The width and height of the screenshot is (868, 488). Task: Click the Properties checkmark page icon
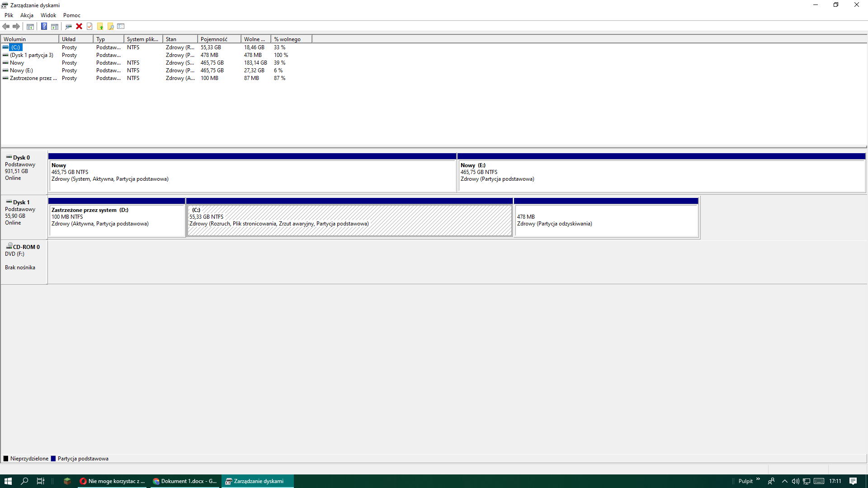tap(90, 26)
